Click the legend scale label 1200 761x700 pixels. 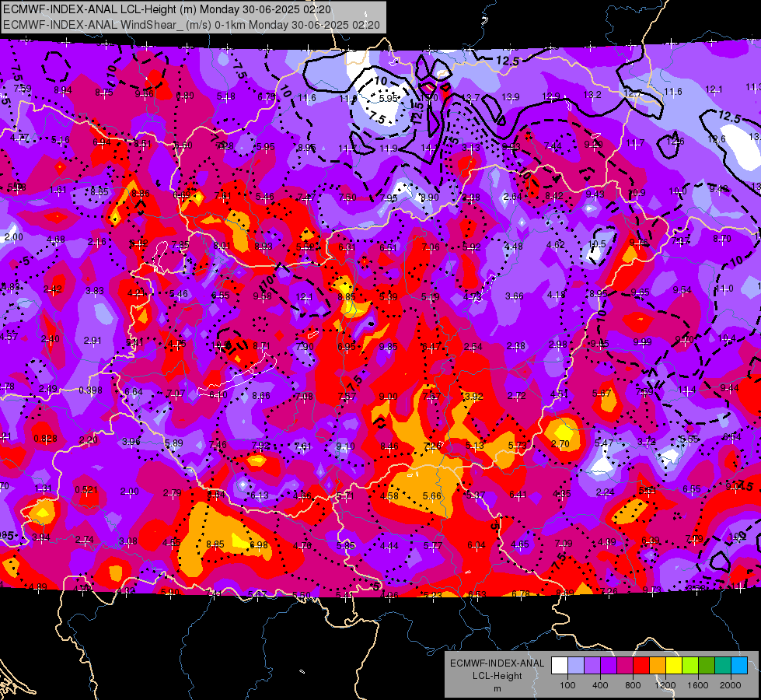point(665,685)
